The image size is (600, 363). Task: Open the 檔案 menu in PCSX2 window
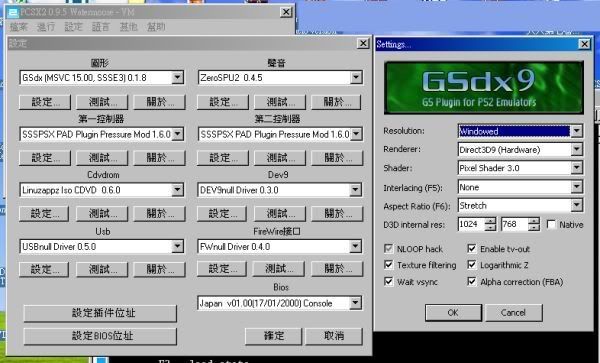(18, 27)
